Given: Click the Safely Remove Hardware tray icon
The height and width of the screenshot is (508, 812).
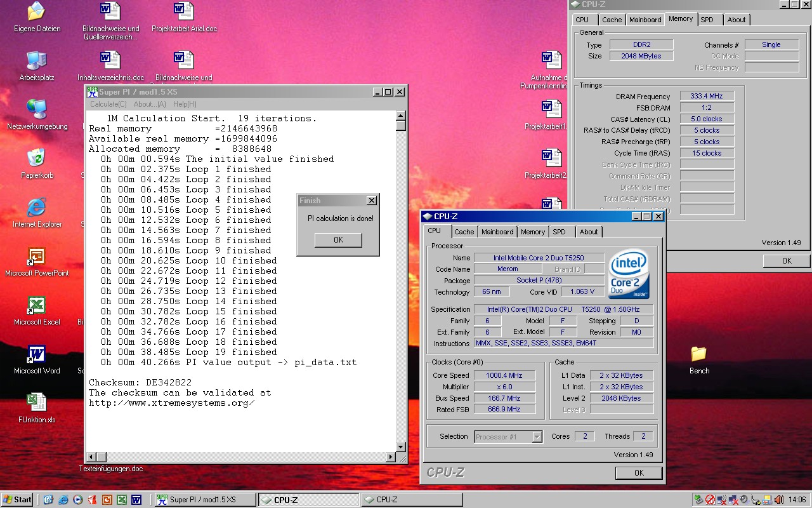Looking at the screenshot, I should tap(698, 500).
